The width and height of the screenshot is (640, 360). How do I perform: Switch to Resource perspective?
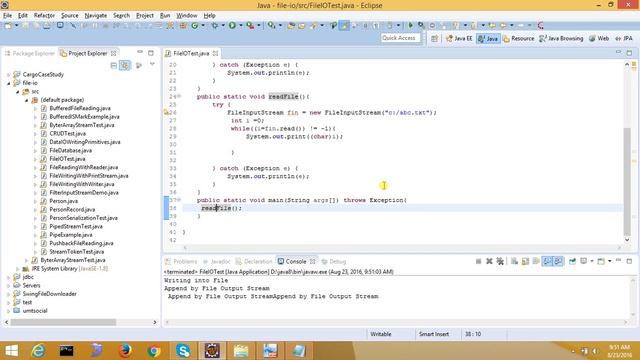coord(518,38)
